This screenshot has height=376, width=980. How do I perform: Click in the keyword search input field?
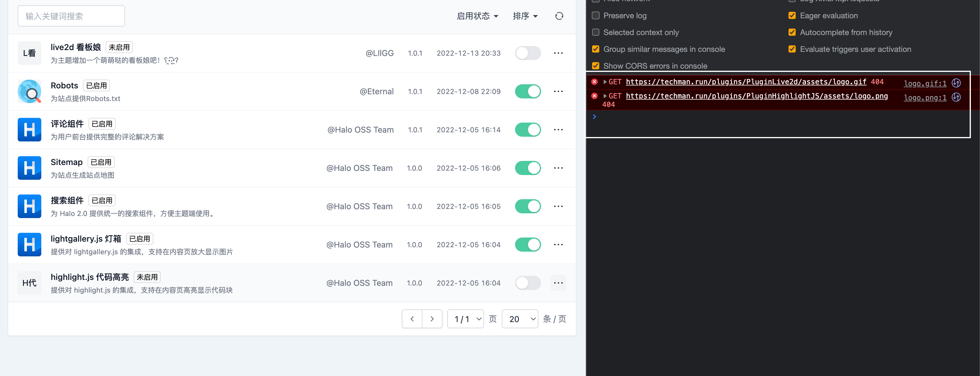71,16
